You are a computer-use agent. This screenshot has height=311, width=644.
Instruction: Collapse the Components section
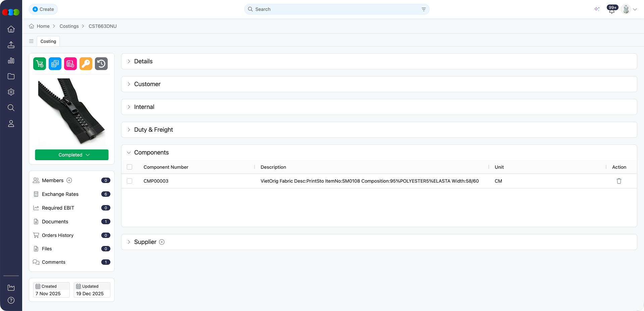point(151,152)
